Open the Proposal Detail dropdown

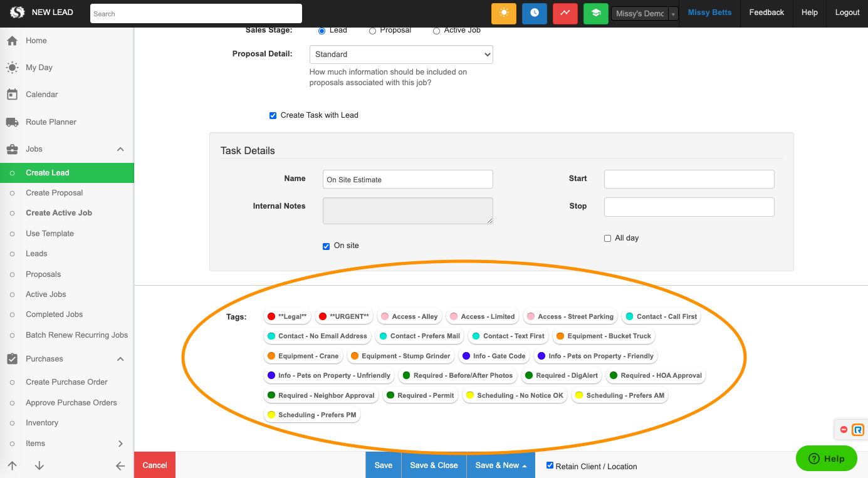point(401,55)
